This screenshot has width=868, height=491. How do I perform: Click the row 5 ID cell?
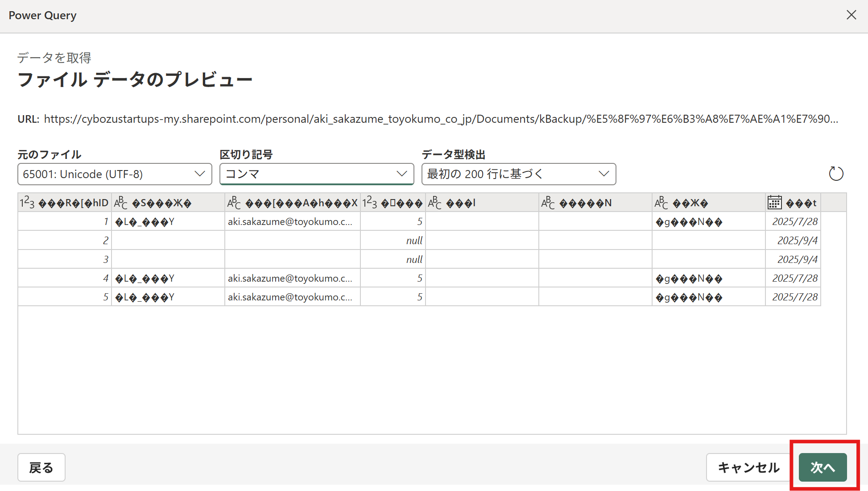pos(65,297)
